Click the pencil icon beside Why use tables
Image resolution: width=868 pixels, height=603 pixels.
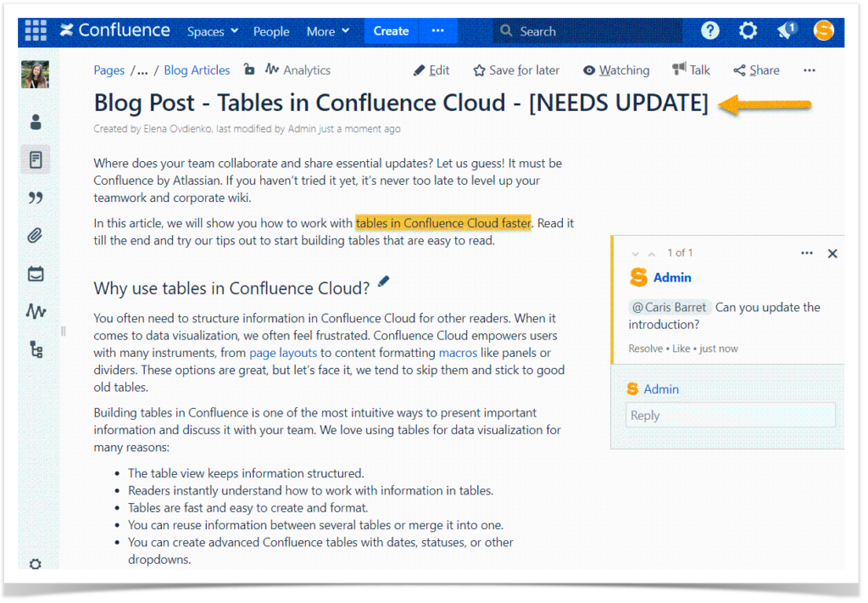(383, 282)
